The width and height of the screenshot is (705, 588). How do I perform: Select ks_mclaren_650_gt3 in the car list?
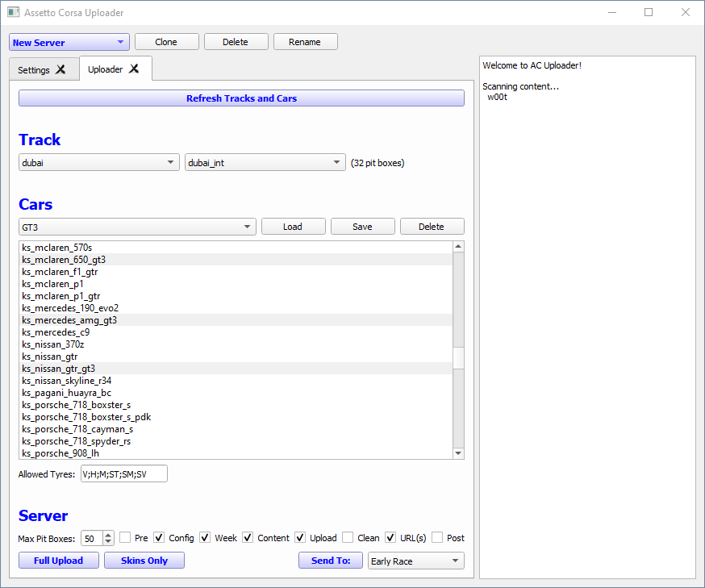[x=236, y=260]
